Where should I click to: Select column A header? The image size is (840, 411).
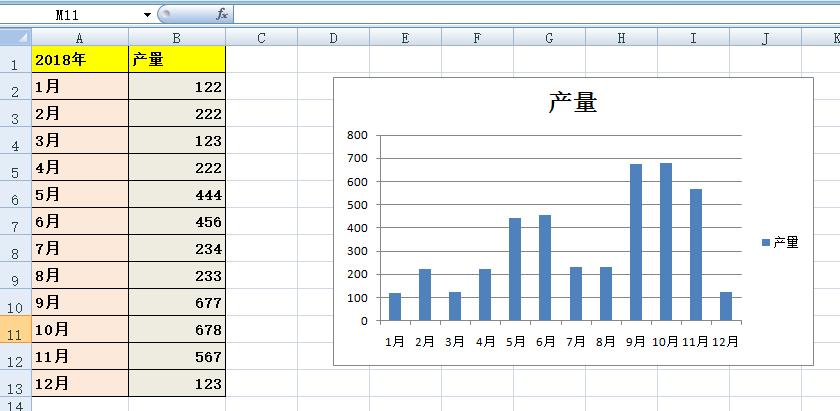click(x=80, y=38)
